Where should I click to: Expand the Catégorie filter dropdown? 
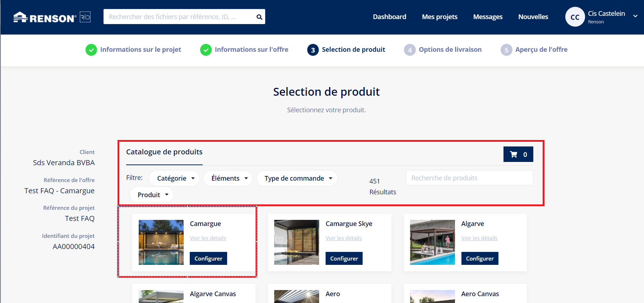pyautogui.click(x=174, y=178)
